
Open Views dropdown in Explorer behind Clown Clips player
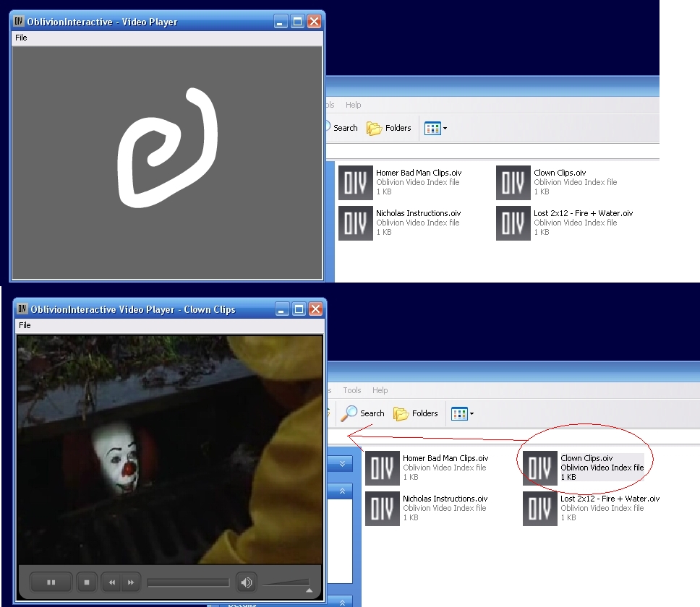tap(462, 414)
